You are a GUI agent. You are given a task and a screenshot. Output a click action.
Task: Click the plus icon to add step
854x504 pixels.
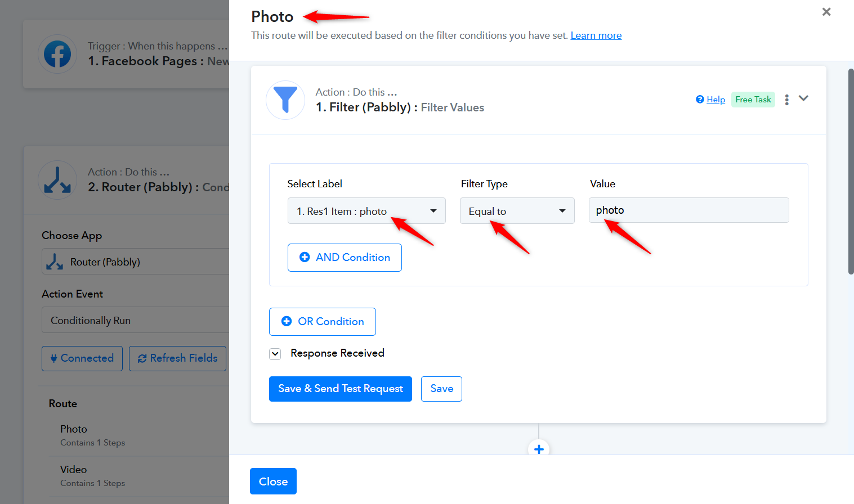click(x=539, y=449)
